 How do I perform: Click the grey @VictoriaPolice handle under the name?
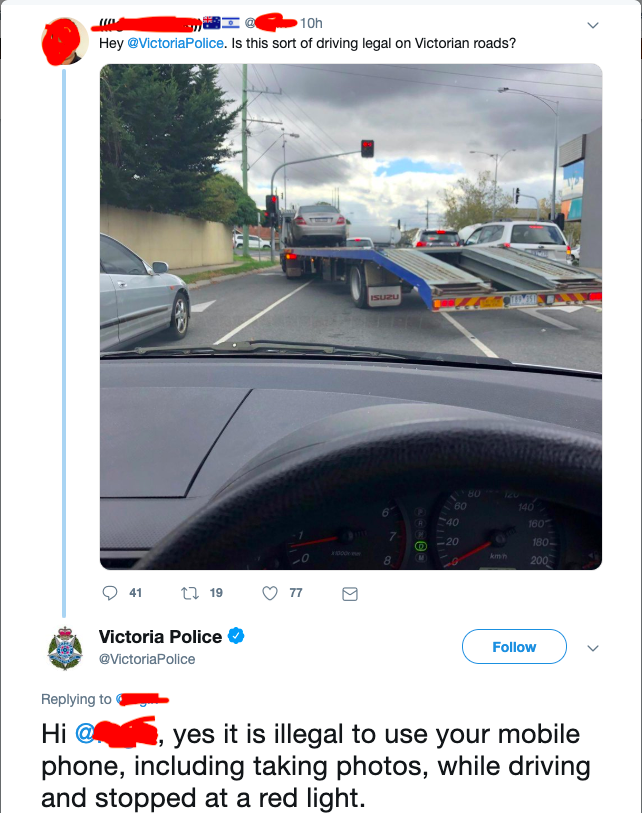click(x=147, y=659)
